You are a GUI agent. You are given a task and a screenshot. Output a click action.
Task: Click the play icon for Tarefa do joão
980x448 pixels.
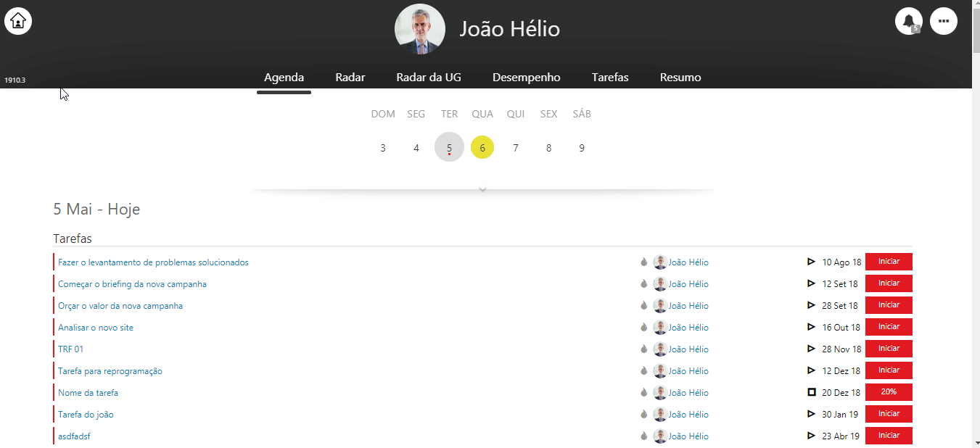pos(812,414)
